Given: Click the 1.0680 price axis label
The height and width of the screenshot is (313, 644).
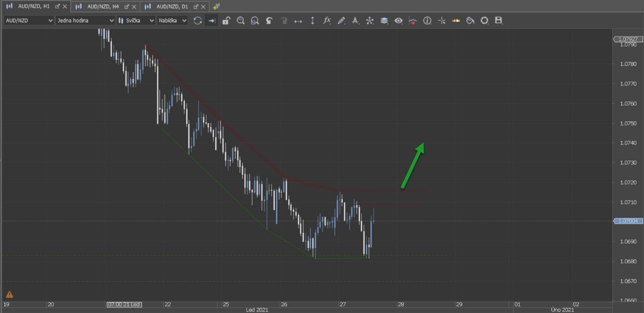Looking at the screenshot, I should click(x=628, y=261).
